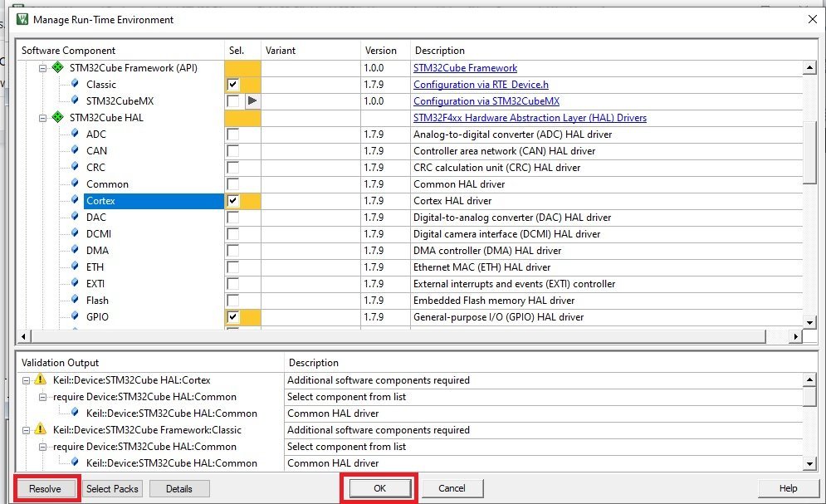Click the STM32Cube HAL green diamond icon
Image resolution: width=826 pixels, height=504 pixels.
click(58, 117)
